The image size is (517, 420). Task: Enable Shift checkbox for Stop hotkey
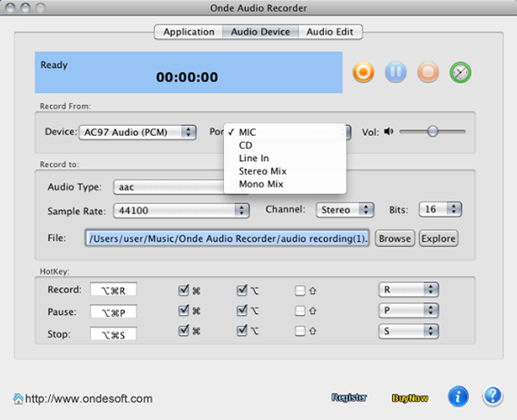click(x=300, y=332)
